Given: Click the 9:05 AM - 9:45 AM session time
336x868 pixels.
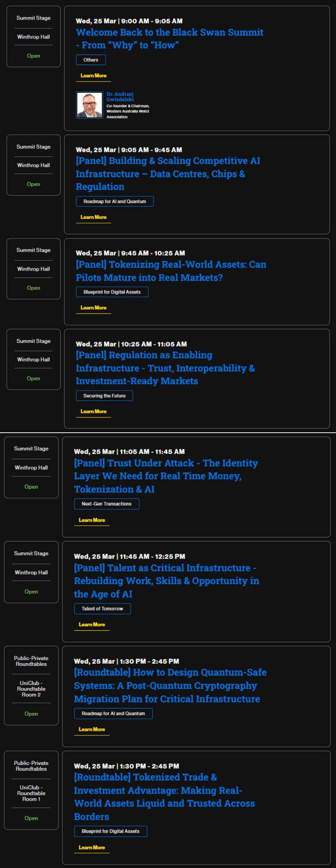Looking at the screenshot, I should (152, 150).
